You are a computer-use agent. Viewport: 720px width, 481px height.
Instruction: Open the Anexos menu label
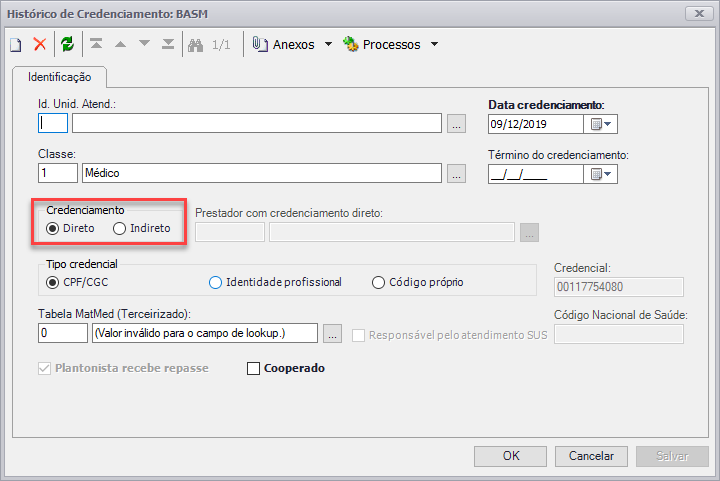tap(294, 45)
